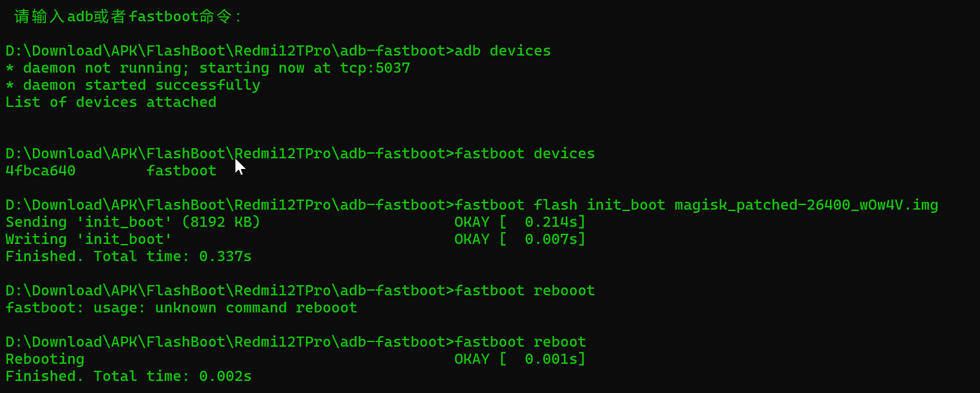
Task: Click the 'fastboot devices' command text
Action: 525,154
